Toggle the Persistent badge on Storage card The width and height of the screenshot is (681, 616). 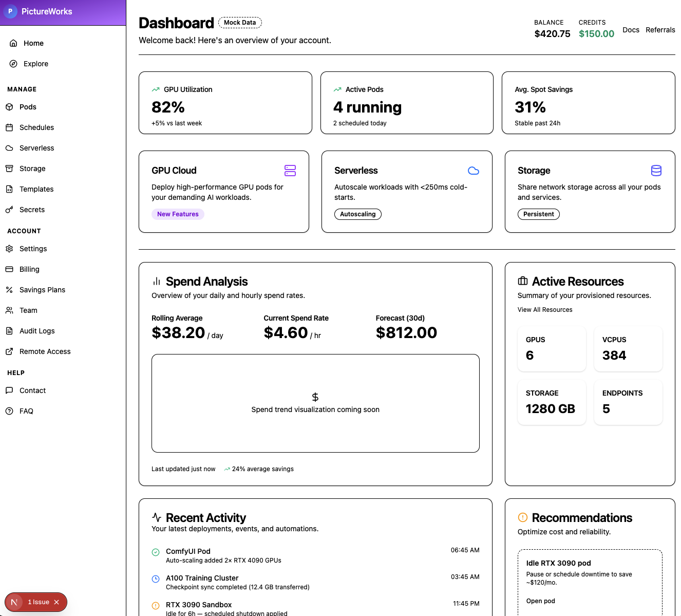click(538, 214)
